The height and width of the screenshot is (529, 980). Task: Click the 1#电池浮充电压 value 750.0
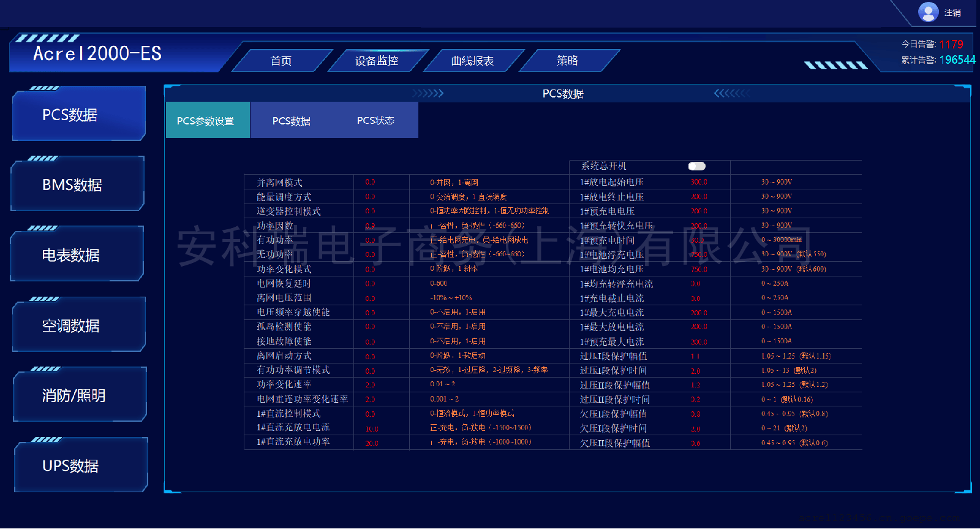pyautogui.click(x=699, y=254)
